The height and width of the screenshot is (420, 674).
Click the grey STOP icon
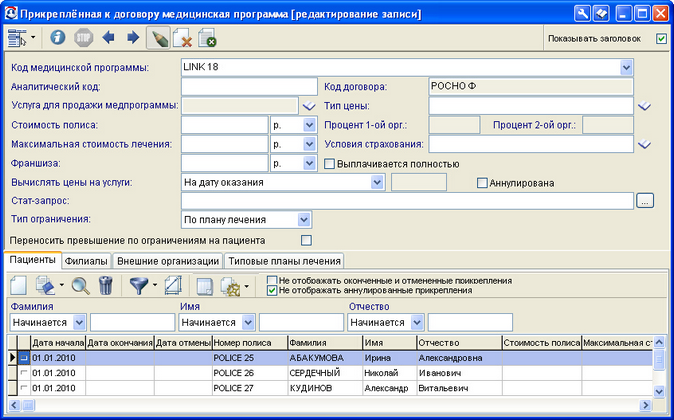coord(83,37)
